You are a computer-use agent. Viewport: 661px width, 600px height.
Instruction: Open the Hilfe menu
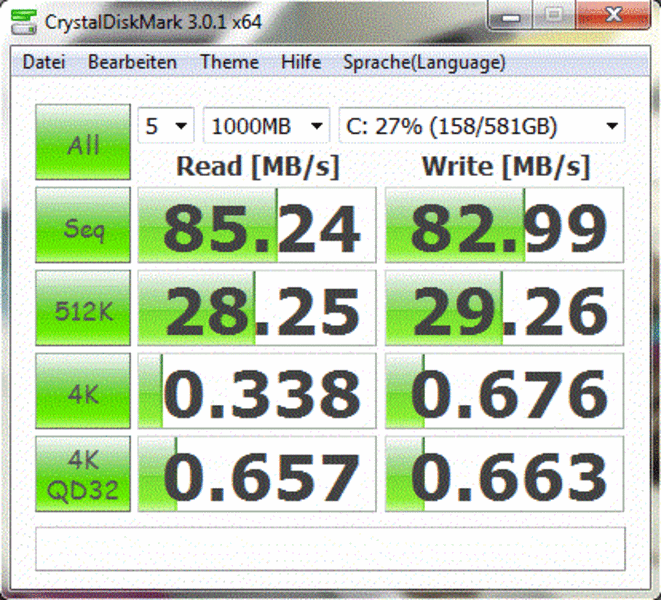click(x=301, y=62)
